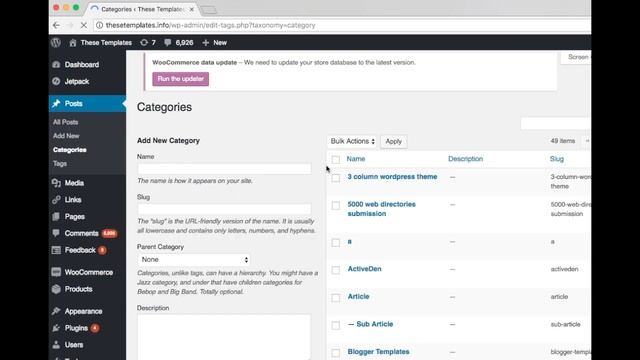Click the Posts pushpin icon
This screenshot has height=360, width=640.
pos(56,104)
